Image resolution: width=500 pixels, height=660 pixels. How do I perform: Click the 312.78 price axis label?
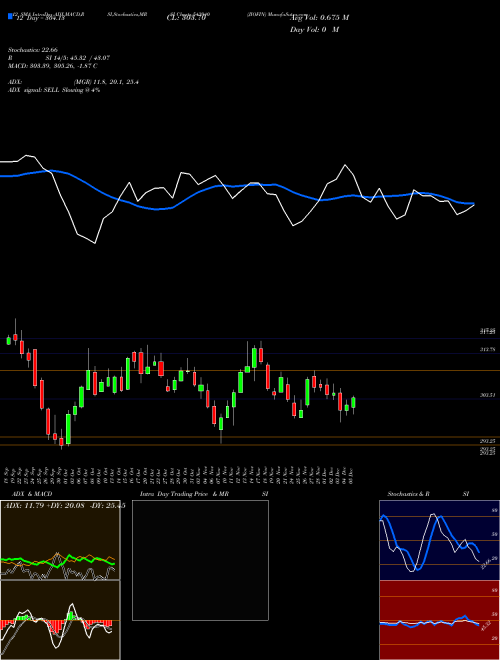pyautogui.click(x=488, y=349)
